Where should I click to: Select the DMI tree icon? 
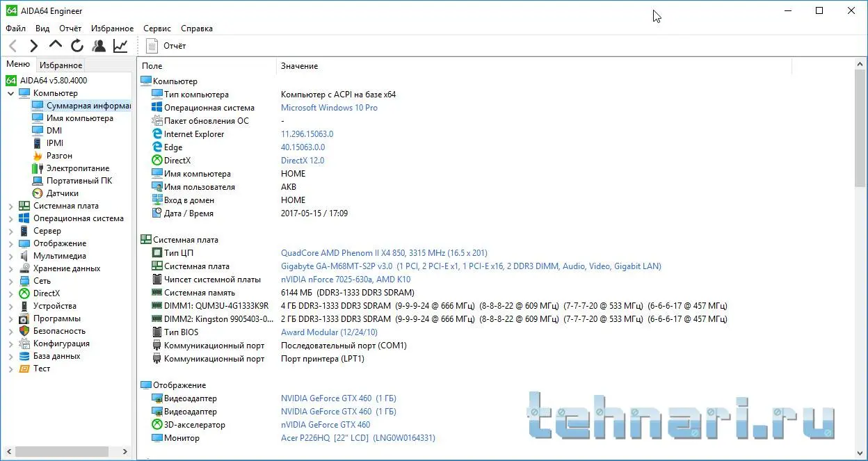pos(38,131)
